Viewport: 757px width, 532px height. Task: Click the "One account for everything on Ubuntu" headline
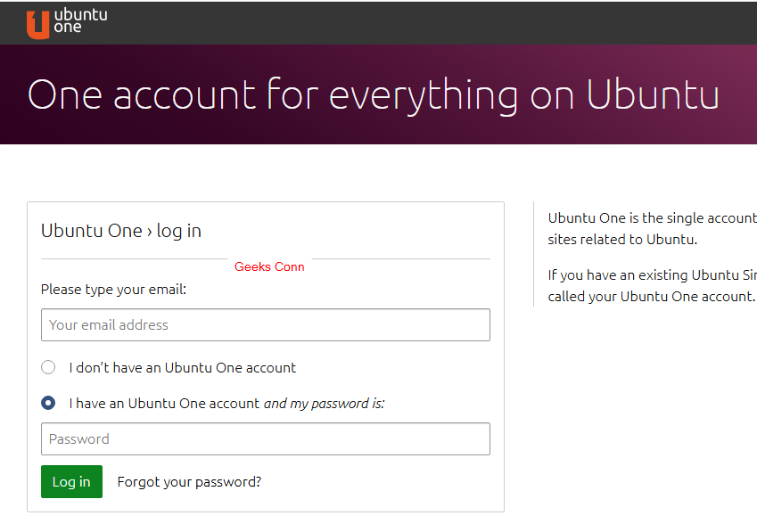pos(374,94)
